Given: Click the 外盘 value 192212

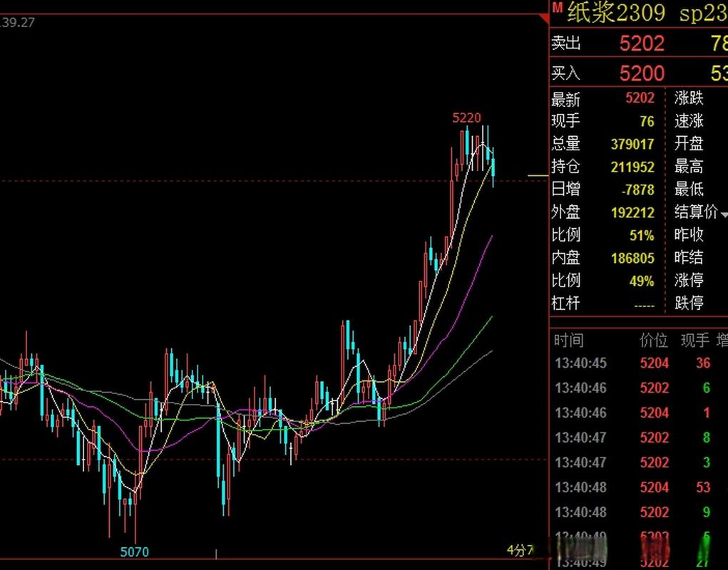Looking at the screenshot, I should tap(632, 212).
